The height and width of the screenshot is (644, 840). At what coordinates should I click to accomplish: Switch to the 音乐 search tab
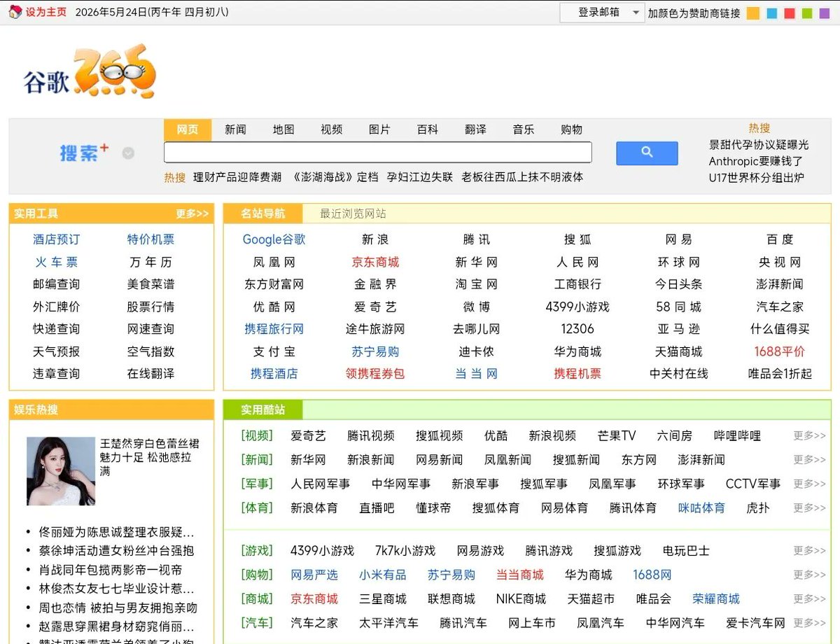[523, 129]
